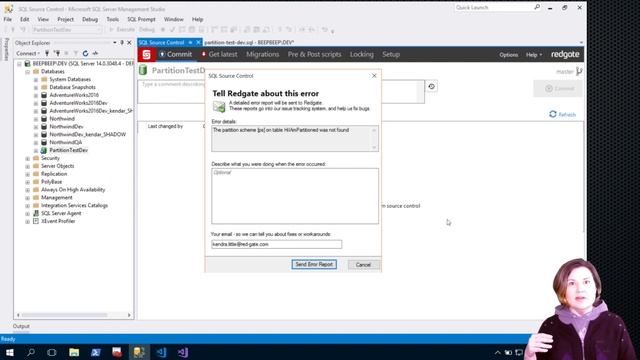Expand Database Snapshots folder
The image size is (640, 360).
pos(36,88)
